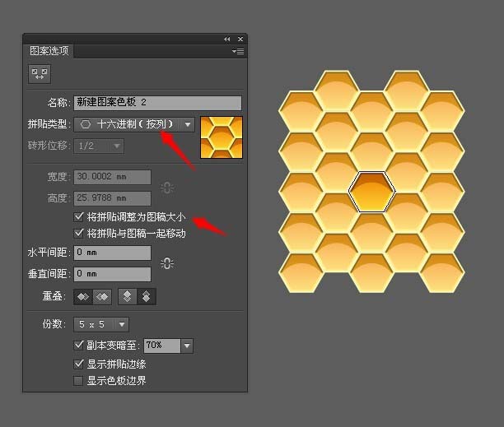Open the 70% dim amount dropdown arrow
This screenshot has height=427, width=504.
point(187,346)
